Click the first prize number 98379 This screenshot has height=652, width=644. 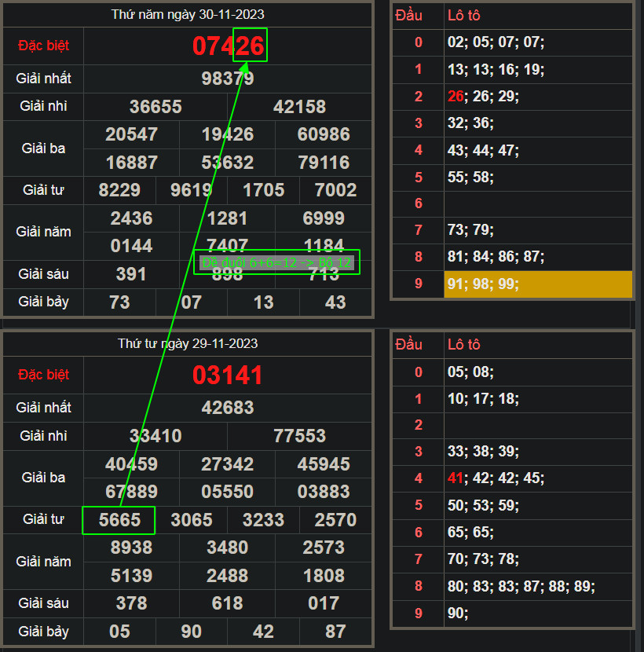click(228, 79)
